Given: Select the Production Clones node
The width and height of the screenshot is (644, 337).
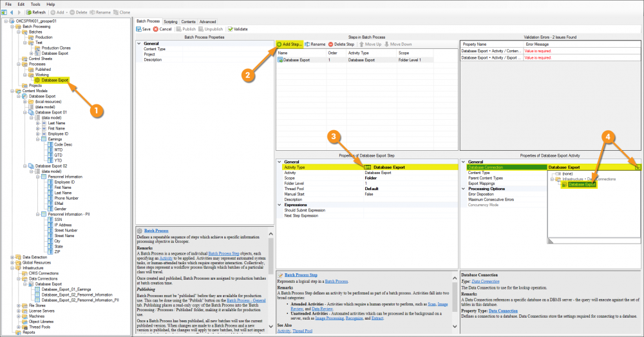Looking at the screenshot, I should (56, 48).
